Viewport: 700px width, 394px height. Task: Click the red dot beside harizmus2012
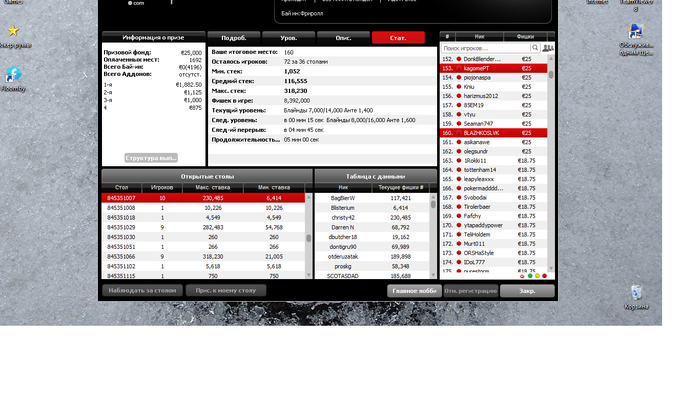tap(458, 96)
